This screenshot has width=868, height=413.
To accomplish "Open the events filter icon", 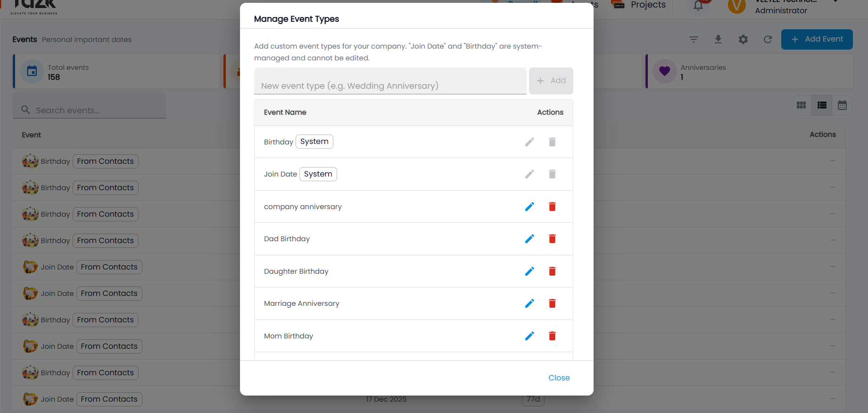I will [x=694, y=39].
